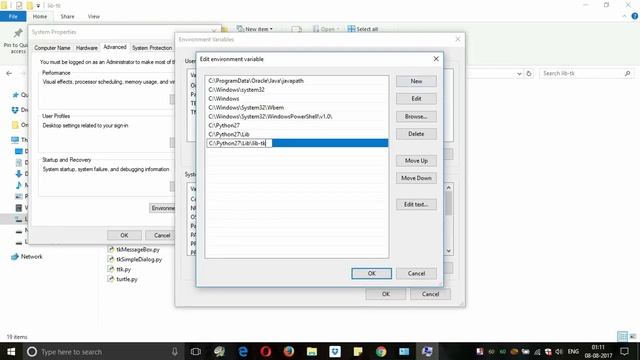The image size is (640, 360).
Task: Open Task View from the taskbar
Action: coord(196,351)
